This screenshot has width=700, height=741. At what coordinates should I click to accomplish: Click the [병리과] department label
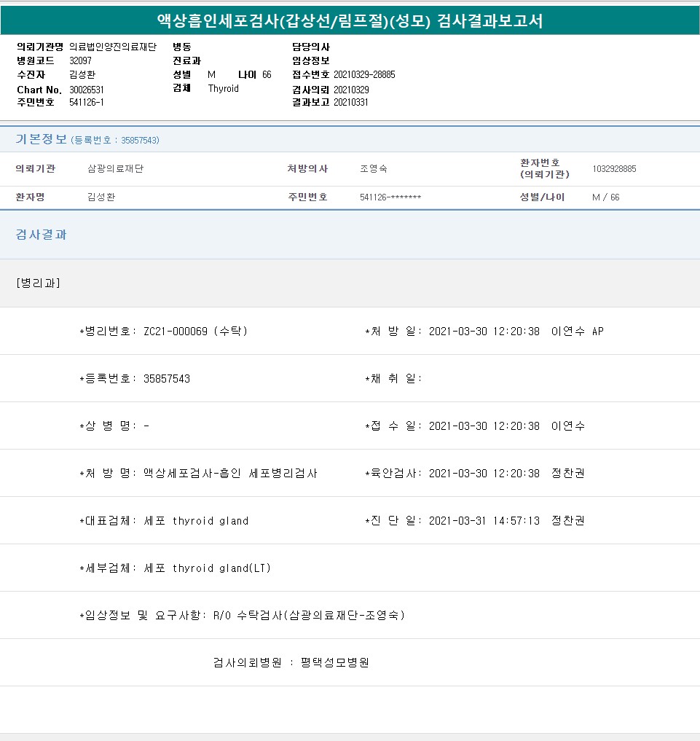tap(38, 283)
